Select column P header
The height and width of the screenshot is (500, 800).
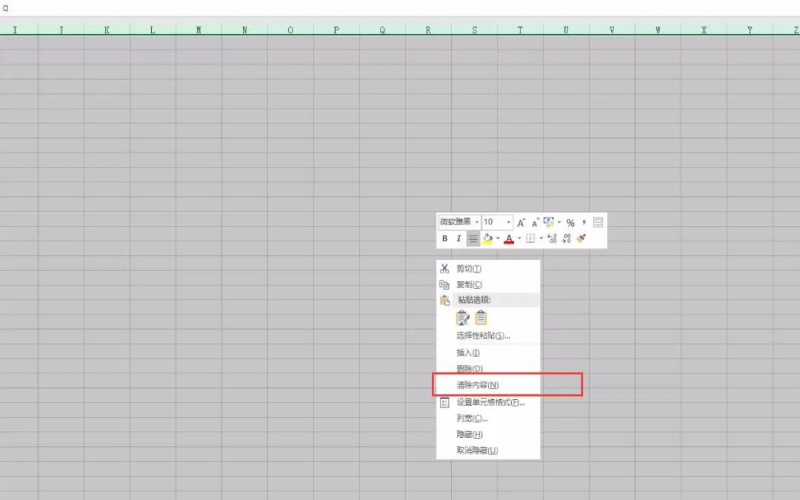click(x=336, y=30)
